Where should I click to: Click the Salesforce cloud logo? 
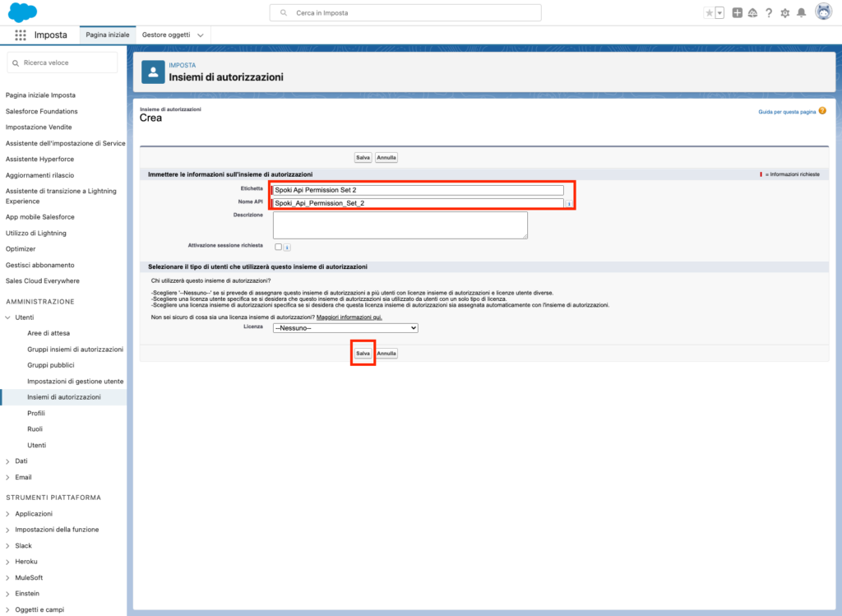click(x=22, y=12)
